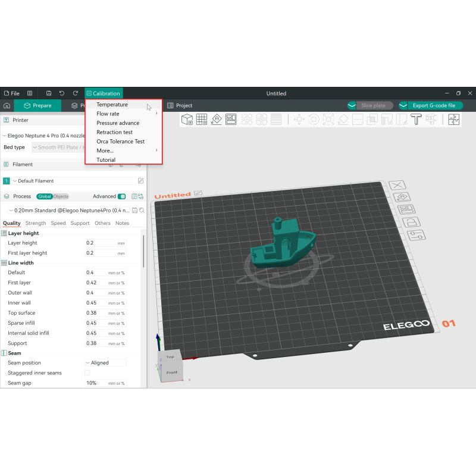Click the Add plate grid icon
The image size is (476, 476).
pyautogui.click(x=202, y=120)
